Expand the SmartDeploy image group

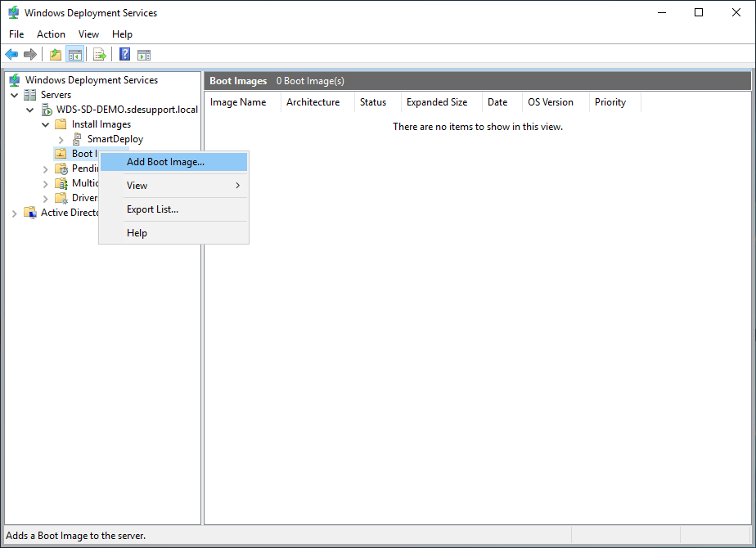point(61,140)
